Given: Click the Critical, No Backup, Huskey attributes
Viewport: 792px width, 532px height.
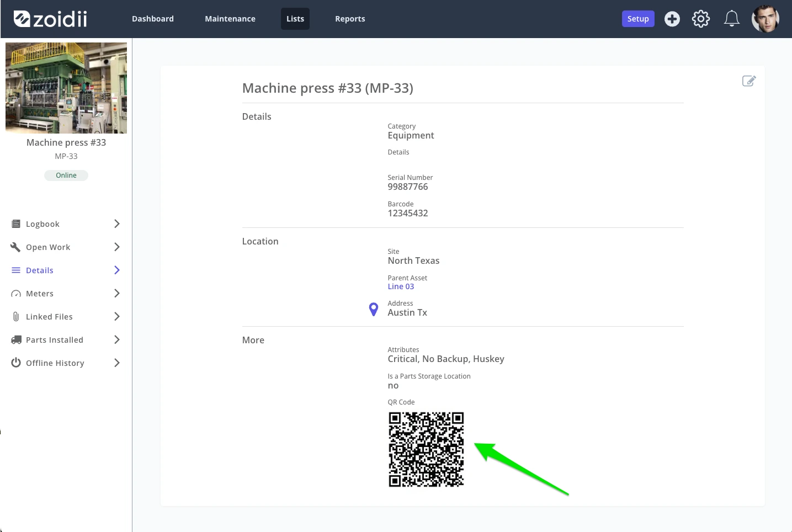Looking at the screenshot, I should pos(446,359).
